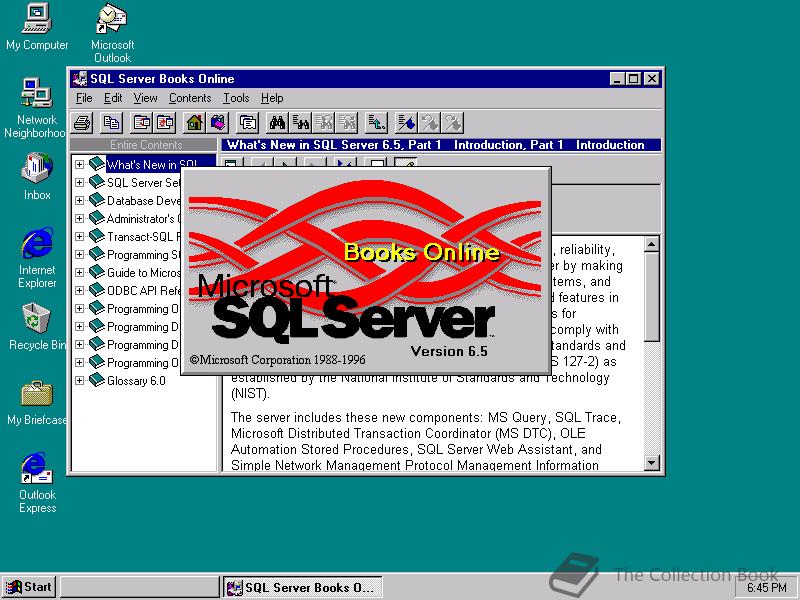Click the Entire Contents header
Screen dimensions: 800x600
145,145
